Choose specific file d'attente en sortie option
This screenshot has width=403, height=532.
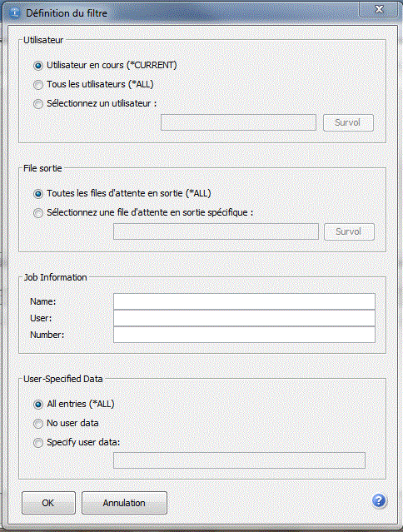point(38,213)
